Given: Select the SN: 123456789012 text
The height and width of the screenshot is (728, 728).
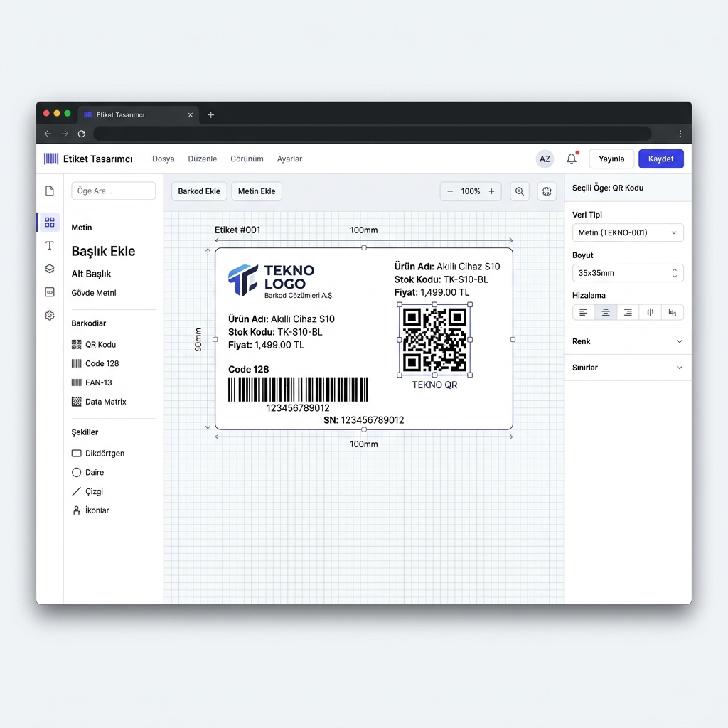Looking at the screenshot, I should point(363,420).
